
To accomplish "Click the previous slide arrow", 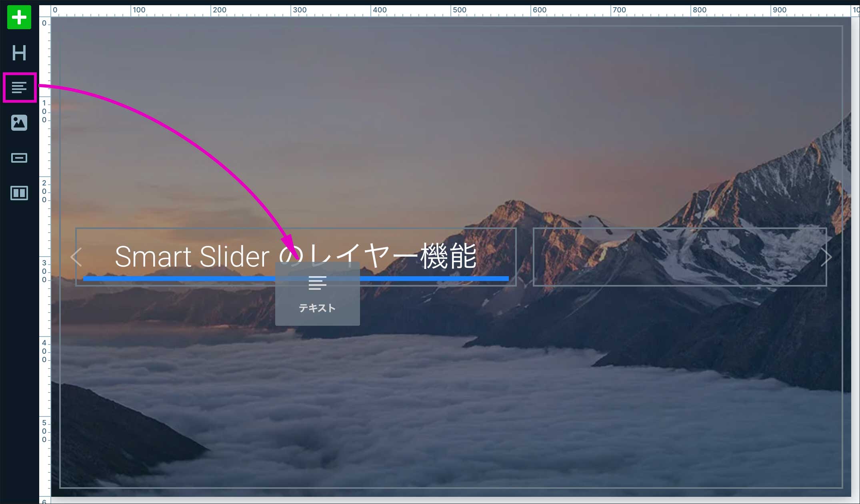I will (x=76, y=257).
